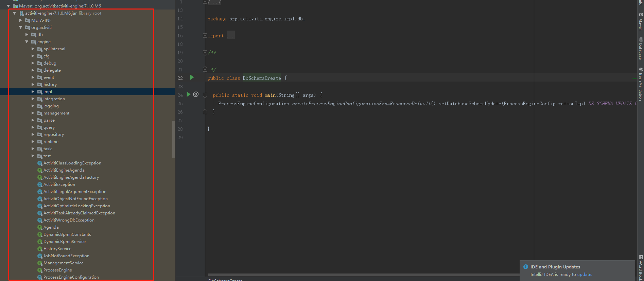Click the jar library icon of activiti-engine
The image size is (644, 281).
pos(21,13)
